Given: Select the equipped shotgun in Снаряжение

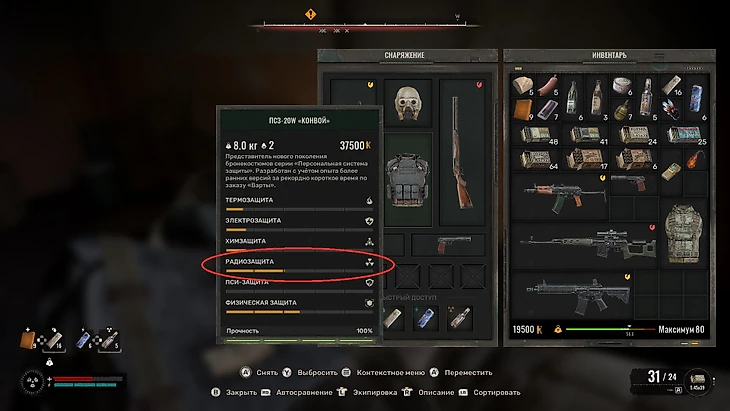Looking at the screenshot, I should 462,153.
